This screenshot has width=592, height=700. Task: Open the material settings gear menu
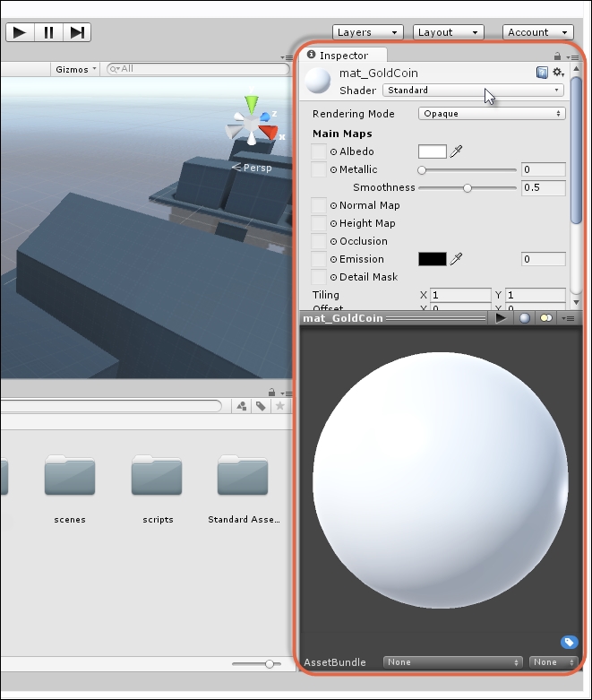tap(559, 73)
